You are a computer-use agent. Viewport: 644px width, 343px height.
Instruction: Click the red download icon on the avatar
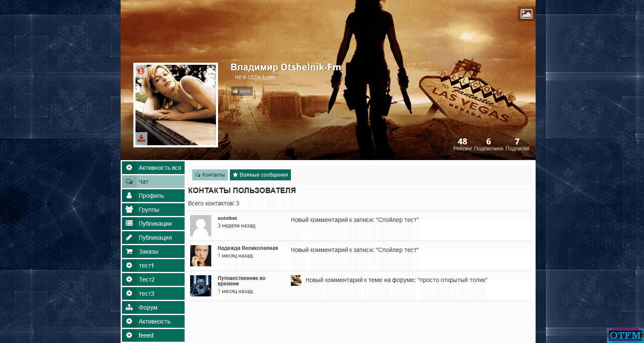pos(141,138)
